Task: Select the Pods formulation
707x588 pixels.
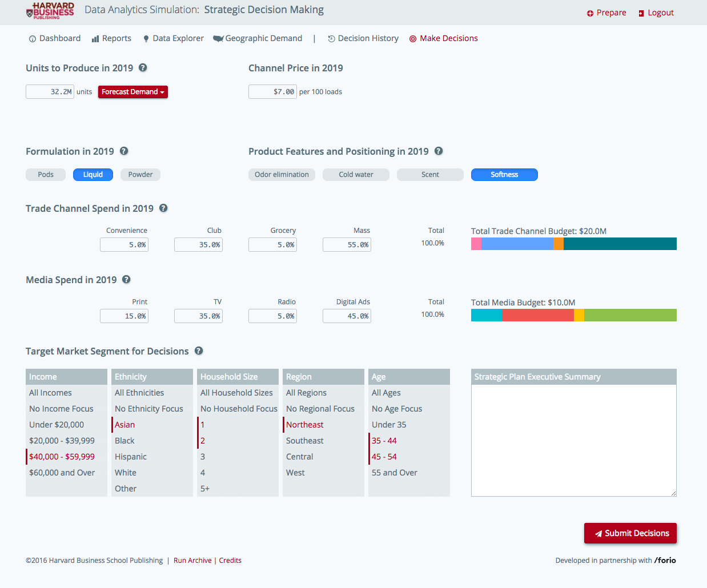Action: click(46, 175)
